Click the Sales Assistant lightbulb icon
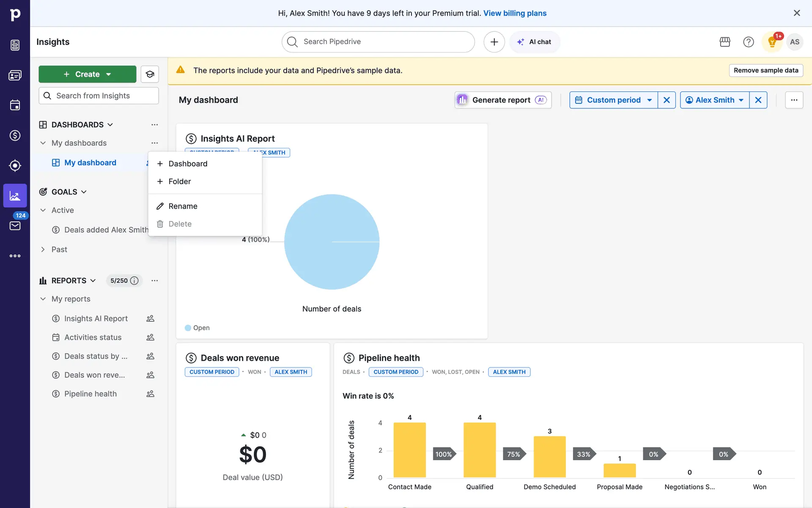This screenshot has height=508, width=812. coord(772,42)
